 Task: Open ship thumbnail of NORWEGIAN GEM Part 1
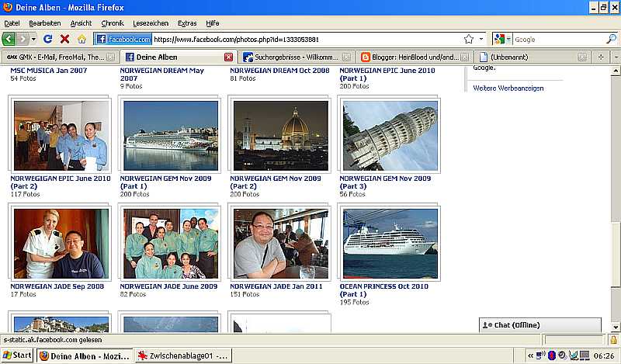click(171, 136)
